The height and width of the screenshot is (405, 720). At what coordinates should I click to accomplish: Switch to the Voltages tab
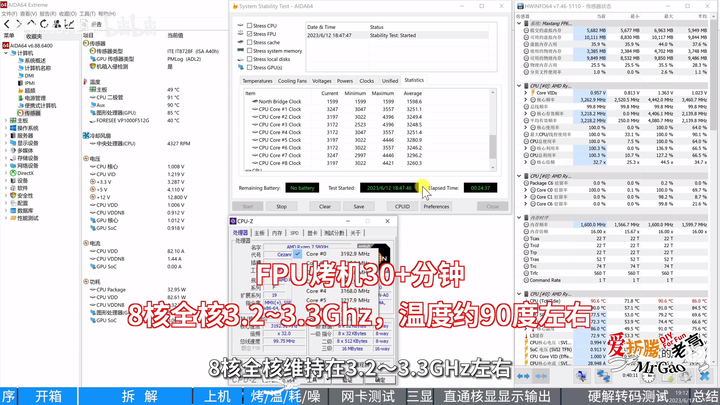321,81
